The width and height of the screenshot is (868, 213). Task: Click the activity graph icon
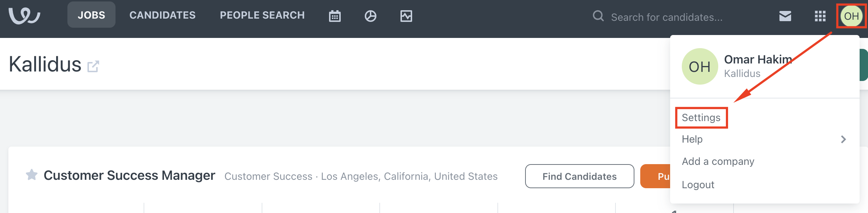coord(406,16)
